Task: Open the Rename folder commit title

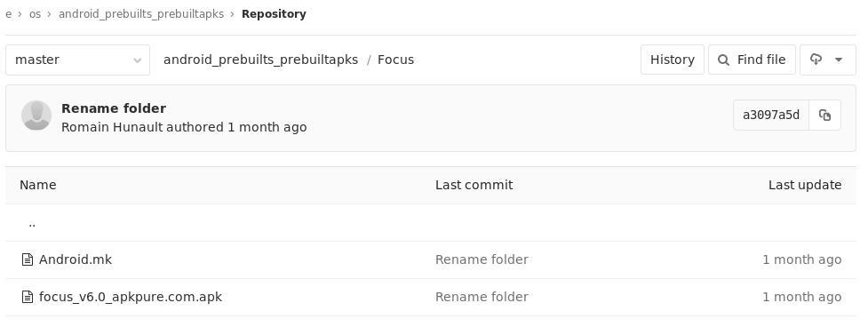Action: tap(114, 108)
